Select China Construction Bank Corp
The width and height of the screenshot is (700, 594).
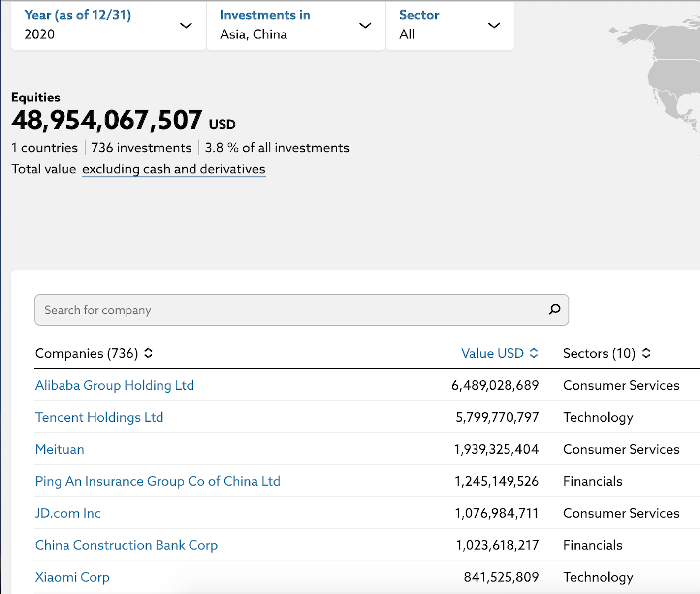pos(126,545)
